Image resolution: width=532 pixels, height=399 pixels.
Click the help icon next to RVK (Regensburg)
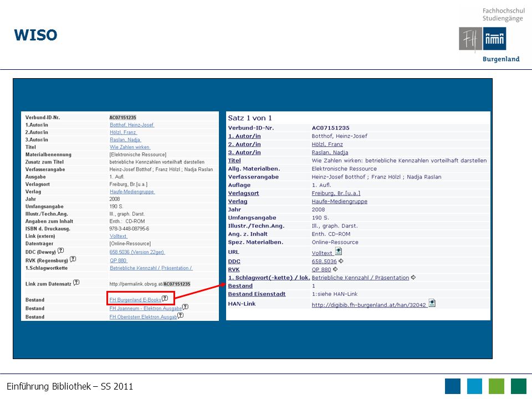click(x=73, y=259)
